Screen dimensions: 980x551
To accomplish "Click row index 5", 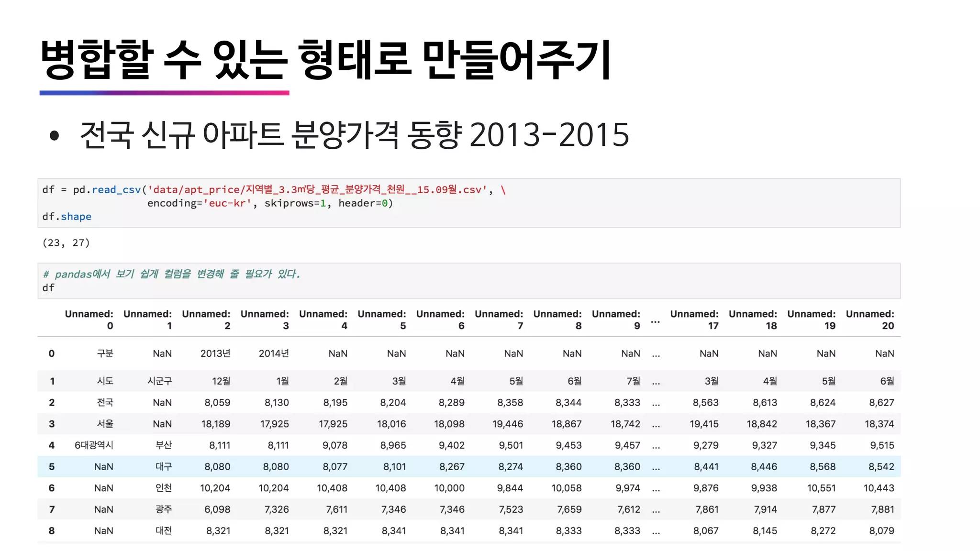I will [52, 467].
